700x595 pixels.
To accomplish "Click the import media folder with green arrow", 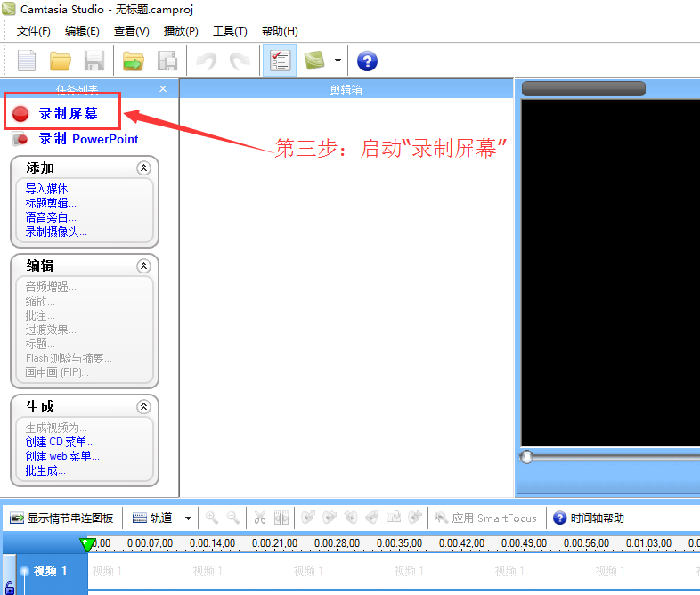I will 134,61.
